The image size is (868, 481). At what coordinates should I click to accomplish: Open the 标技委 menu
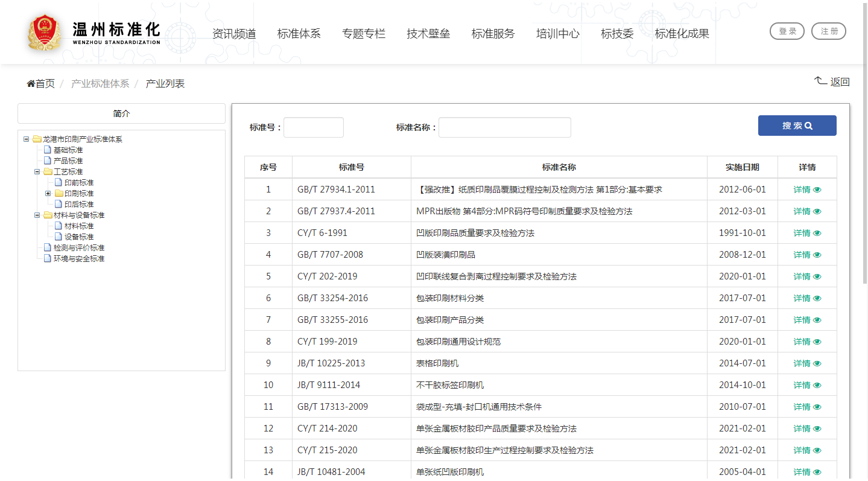tap(617, 34)
